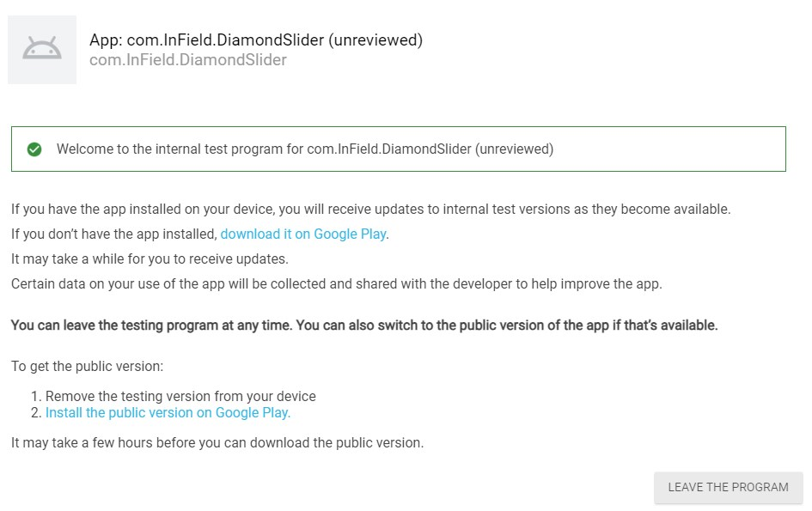812x511 pixels.
Task: Follow 'Install the public version on Google Play' link
Action: (168, 413)
